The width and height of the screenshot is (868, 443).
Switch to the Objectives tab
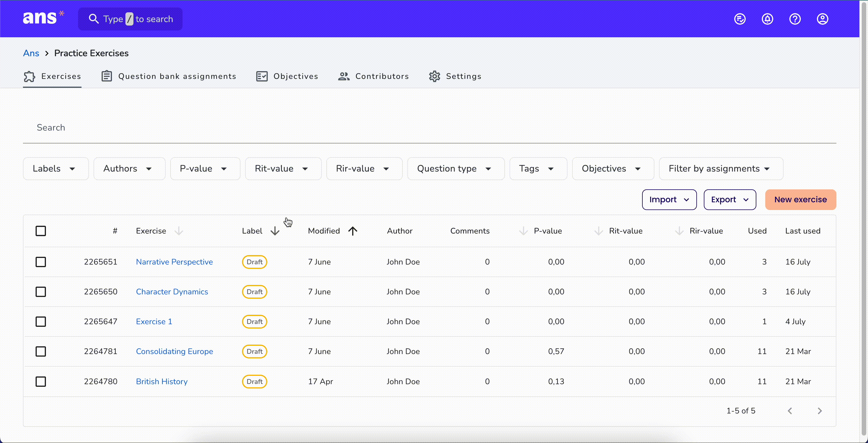pyautogui.click(x=287, y=76)
